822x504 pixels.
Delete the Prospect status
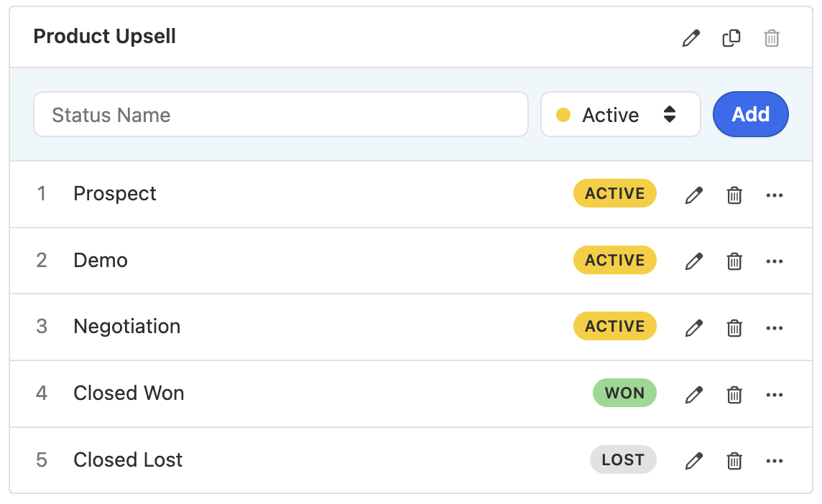click(x=734, y=195)
